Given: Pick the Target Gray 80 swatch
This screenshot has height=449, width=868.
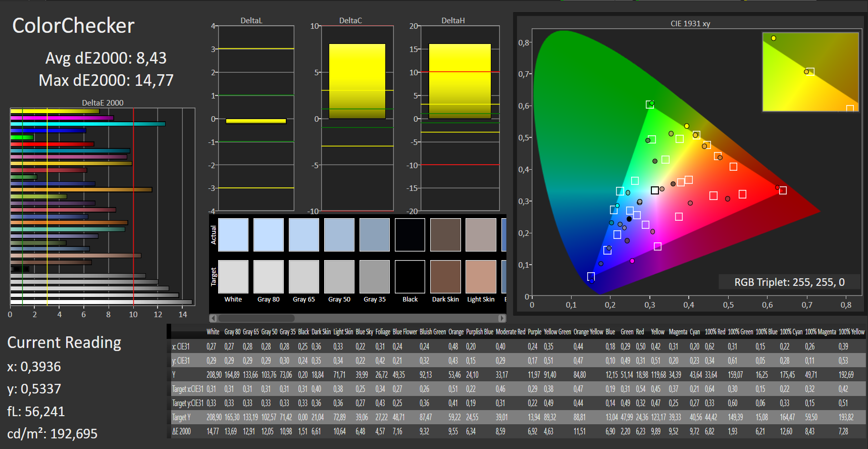Looking at the screenshot, I should (269, 277).
